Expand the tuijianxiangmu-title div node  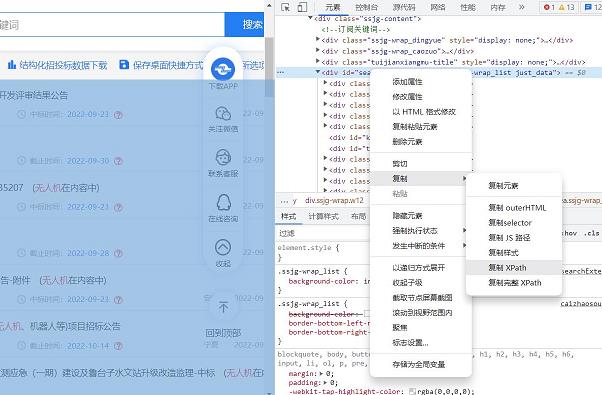[318, 61]
